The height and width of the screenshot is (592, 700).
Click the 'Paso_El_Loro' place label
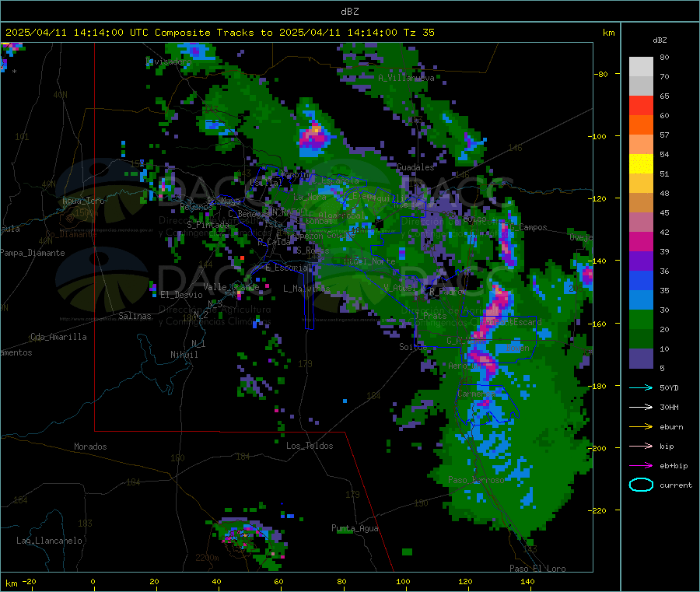537,569
